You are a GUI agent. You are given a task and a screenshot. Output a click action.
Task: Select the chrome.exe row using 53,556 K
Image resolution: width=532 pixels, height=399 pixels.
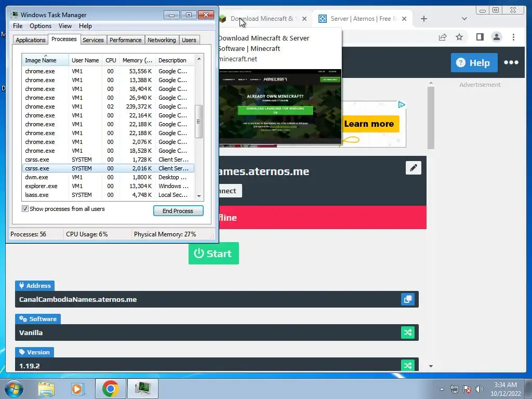(108, 71)
